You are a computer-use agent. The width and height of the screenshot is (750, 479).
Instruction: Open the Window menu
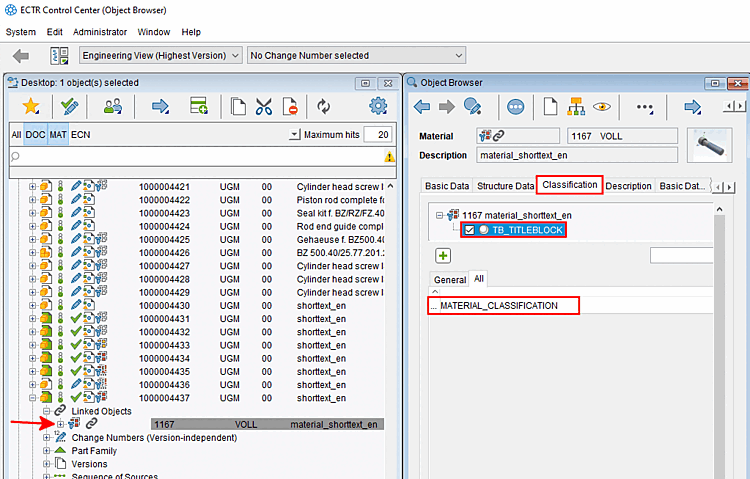(x=154, y=32)
